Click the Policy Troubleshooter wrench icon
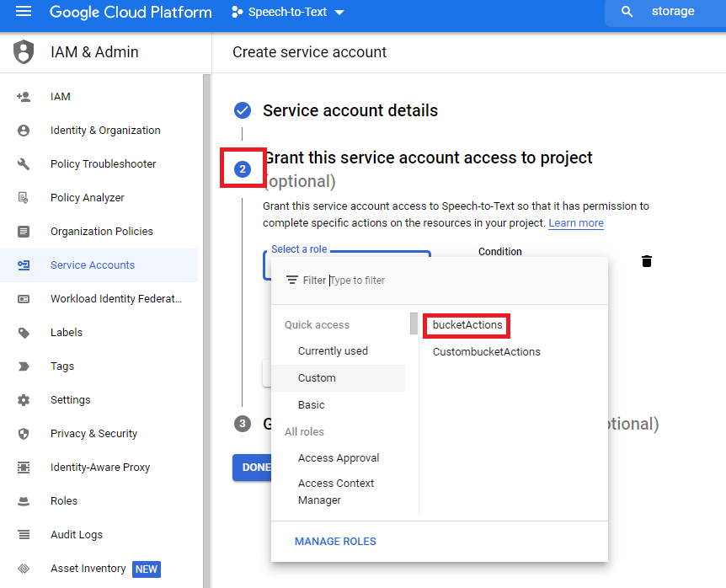 coord(24,164)
